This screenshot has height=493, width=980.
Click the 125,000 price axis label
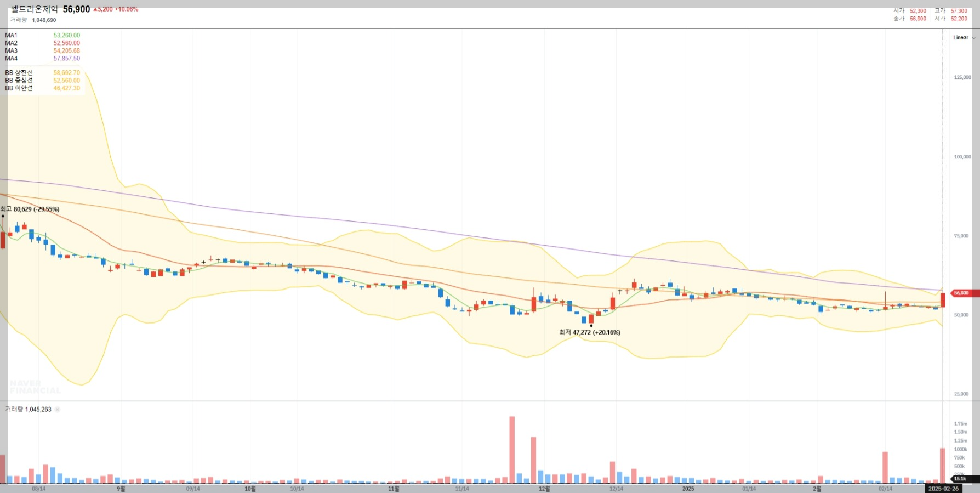(962, 77)
